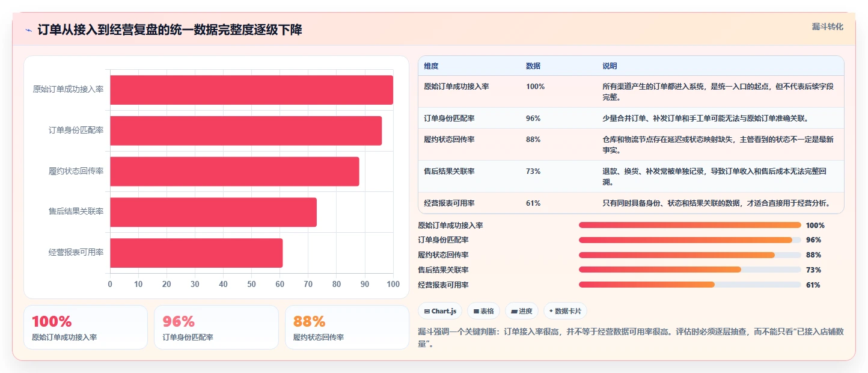This screenshot has height=373, width=868.
Task: Click the 说明 column header
Action: (610, 66)
